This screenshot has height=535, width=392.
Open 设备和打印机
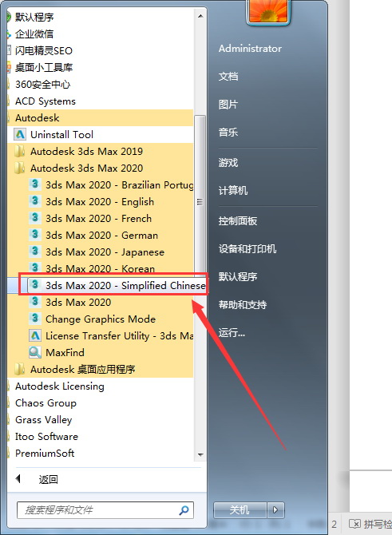[247, 248]
